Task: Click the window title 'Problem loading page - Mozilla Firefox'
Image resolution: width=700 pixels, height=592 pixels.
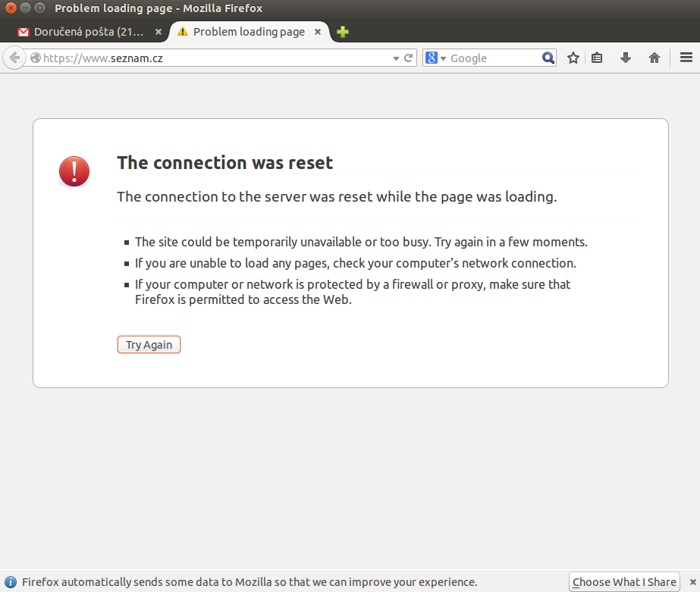Action: pyautogui.click(x=159, y=8)
